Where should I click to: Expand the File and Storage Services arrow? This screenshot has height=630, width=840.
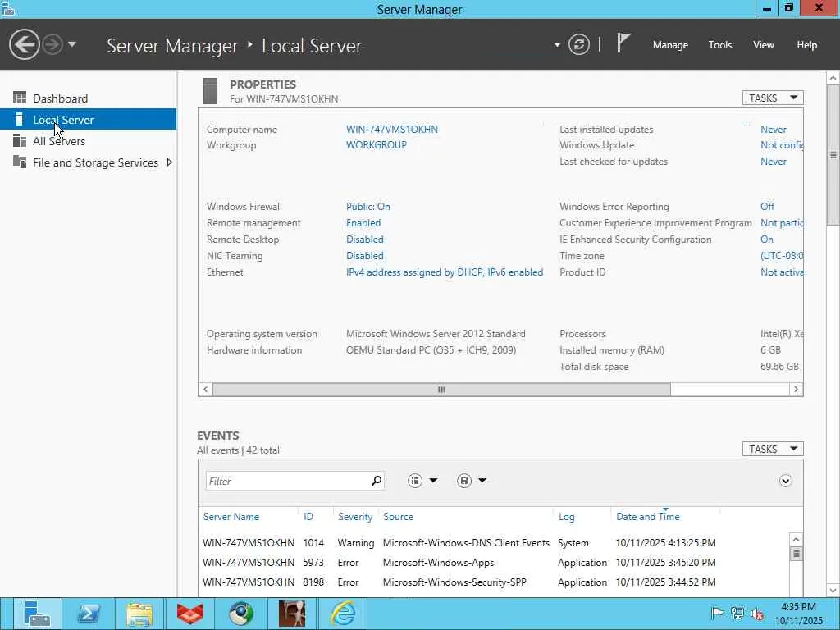pos(170,162)
